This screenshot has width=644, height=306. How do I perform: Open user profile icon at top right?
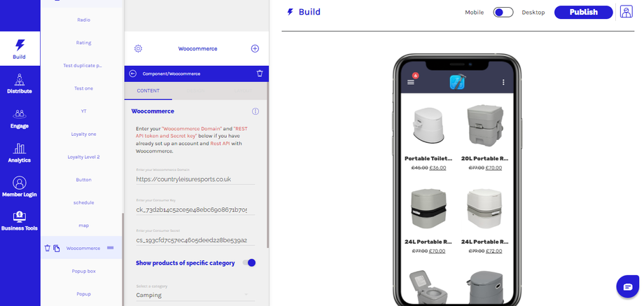[x=626, y=11]
